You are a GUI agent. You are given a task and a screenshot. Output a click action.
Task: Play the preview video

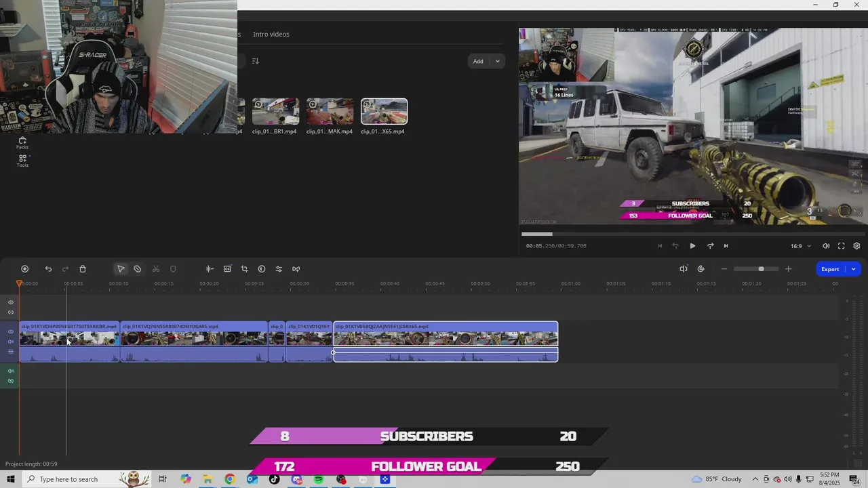[692, 246]
